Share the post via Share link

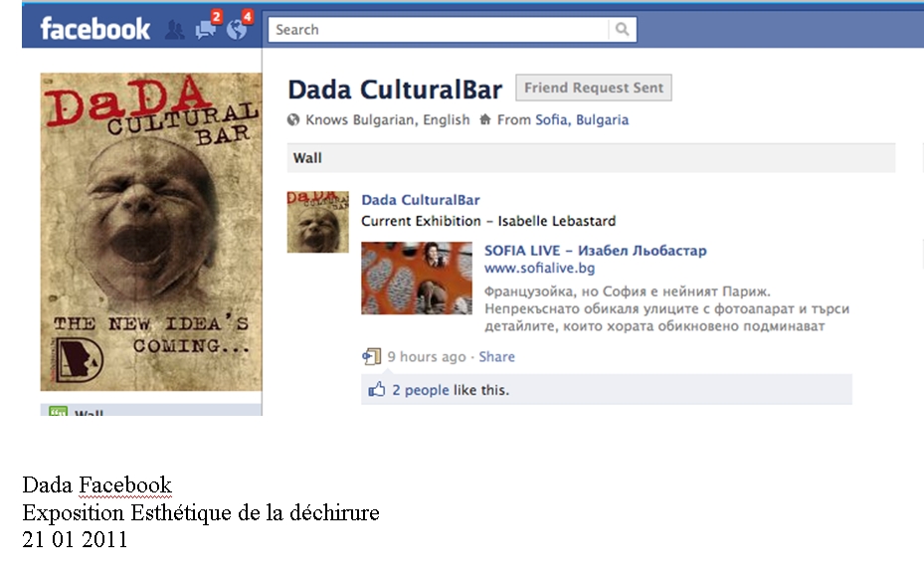pyautogui.click(x=496, y=356)
